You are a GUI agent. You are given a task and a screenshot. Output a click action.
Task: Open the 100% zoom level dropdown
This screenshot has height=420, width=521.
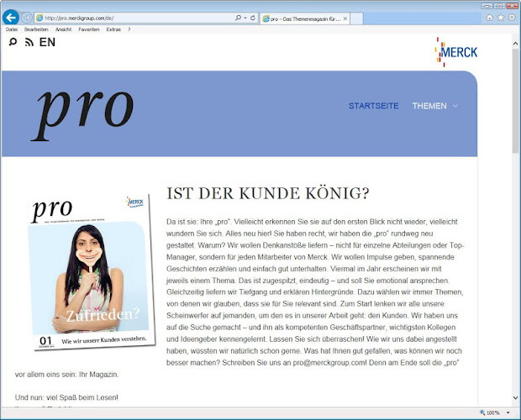click(x=508, y=412)
